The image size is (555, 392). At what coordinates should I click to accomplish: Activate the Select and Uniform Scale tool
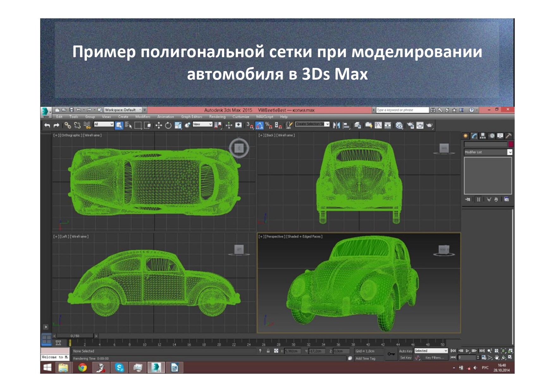(x=178, y=125)
